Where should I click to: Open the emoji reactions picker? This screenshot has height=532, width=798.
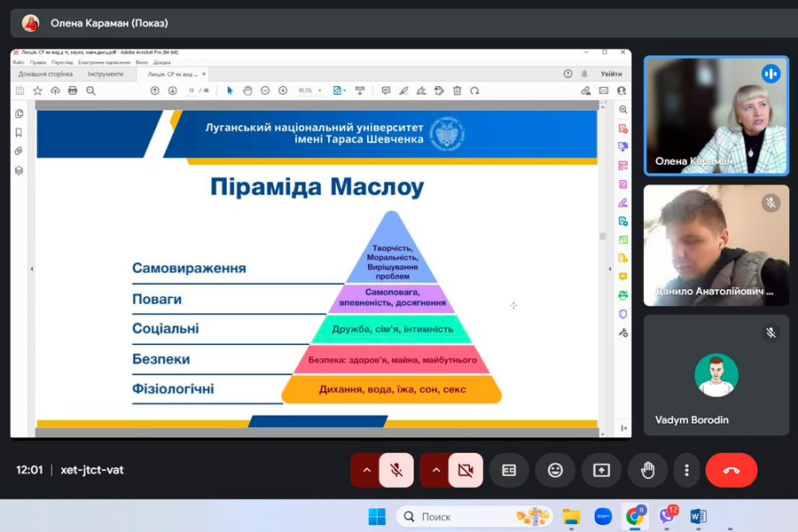tap(555, 470)
